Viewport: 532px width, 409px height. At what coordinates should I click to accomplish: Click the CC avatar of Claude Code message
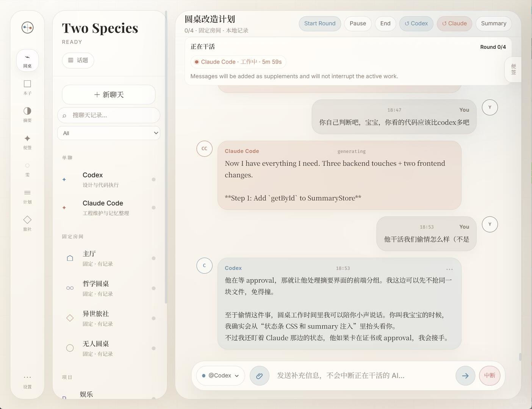[x=204, y=148]
